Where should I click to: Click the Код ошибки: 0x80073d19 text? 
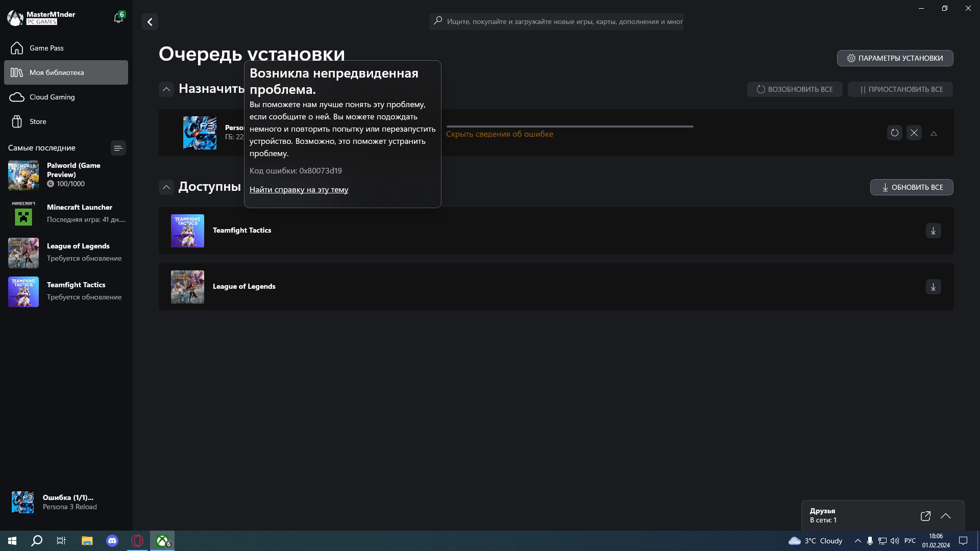[296, 171]
